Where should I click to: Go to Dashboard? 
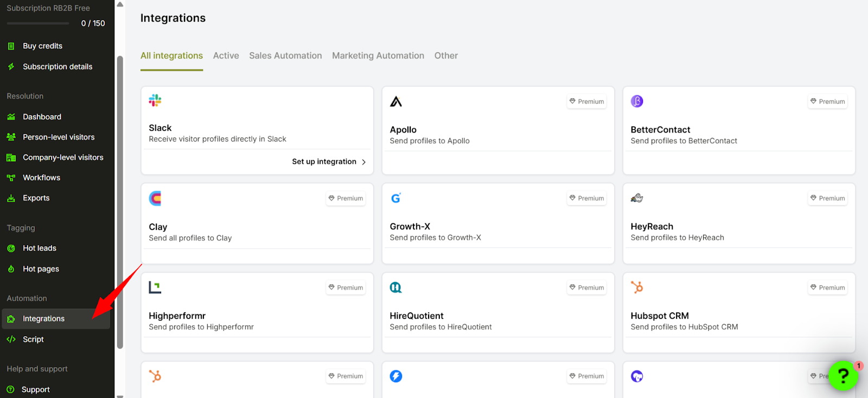click(42, 117)
